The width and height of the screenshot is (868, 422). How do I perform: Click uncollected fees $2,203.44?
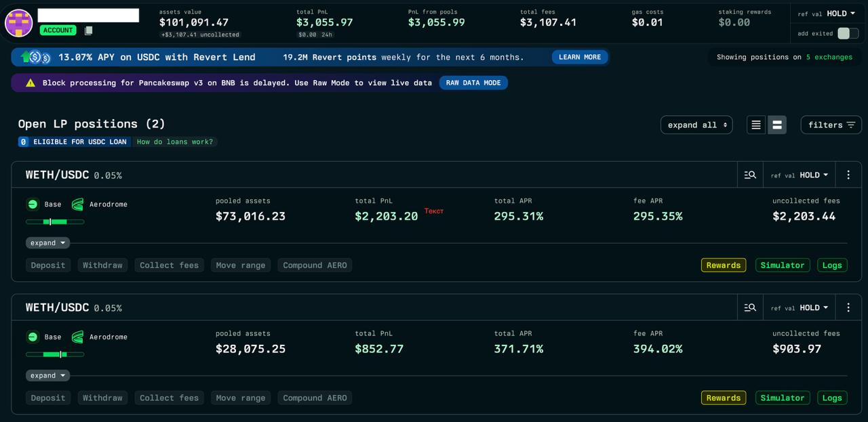(804, 216)
